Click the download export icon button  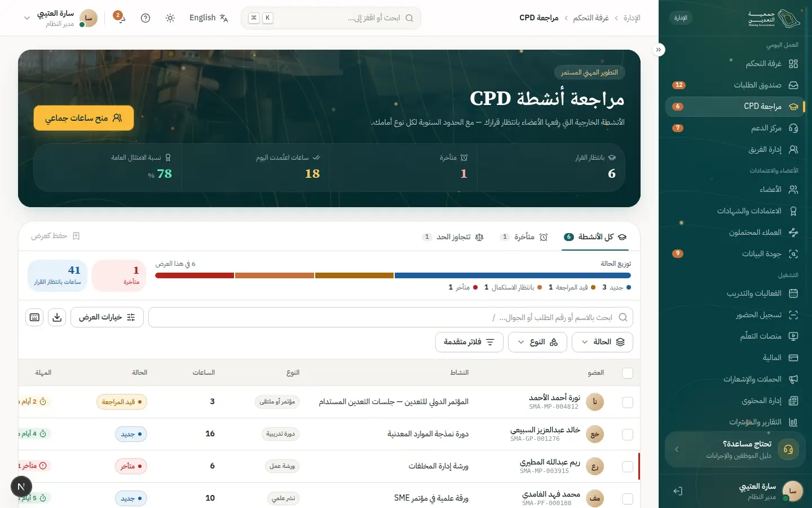tap(57, 317)
